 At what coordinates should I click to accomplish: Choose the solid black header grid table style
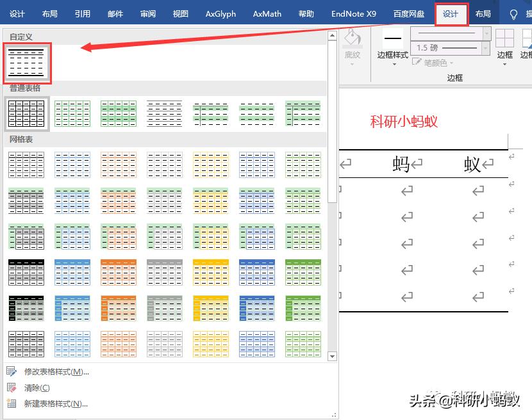pyautogui.click(x=26, y=273)
